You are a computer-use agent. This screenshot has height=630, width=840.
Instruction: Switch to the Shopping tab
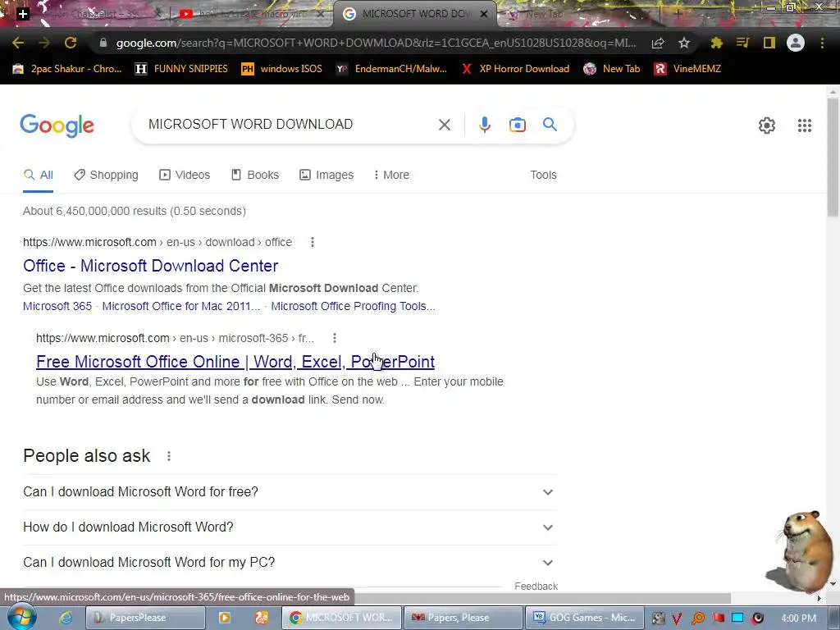point(106,175)
